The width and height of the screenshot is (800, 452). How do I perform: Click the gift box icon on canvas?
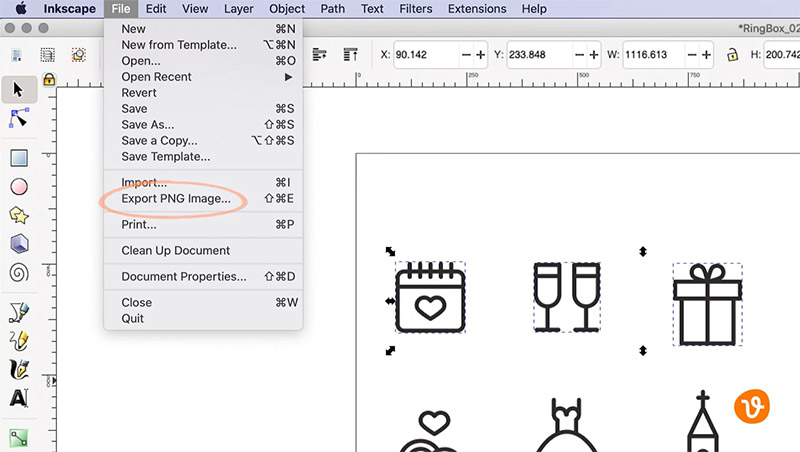point(707,305)
